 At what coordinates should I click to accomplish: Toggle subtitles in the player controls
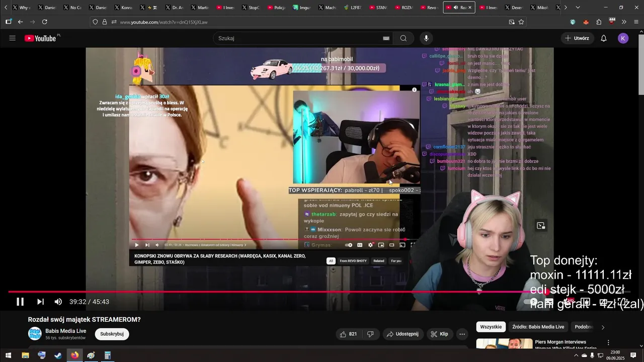(x=549, y=302)
